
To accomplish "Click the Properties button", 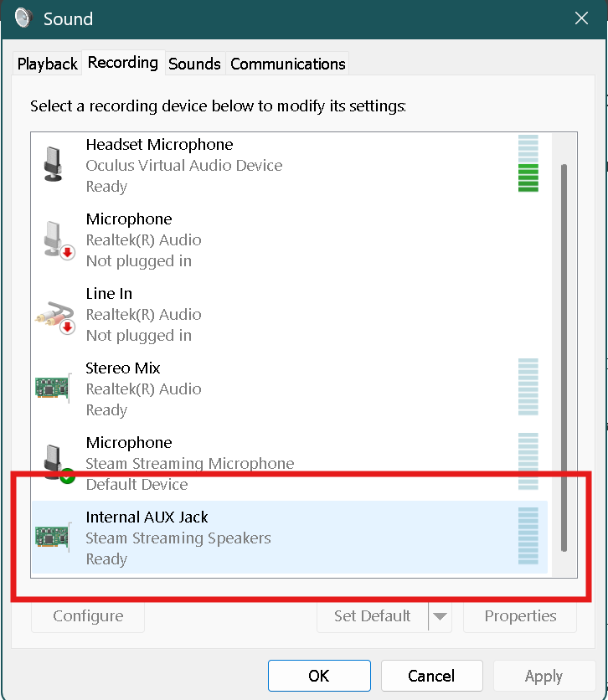I will [520, 617].
